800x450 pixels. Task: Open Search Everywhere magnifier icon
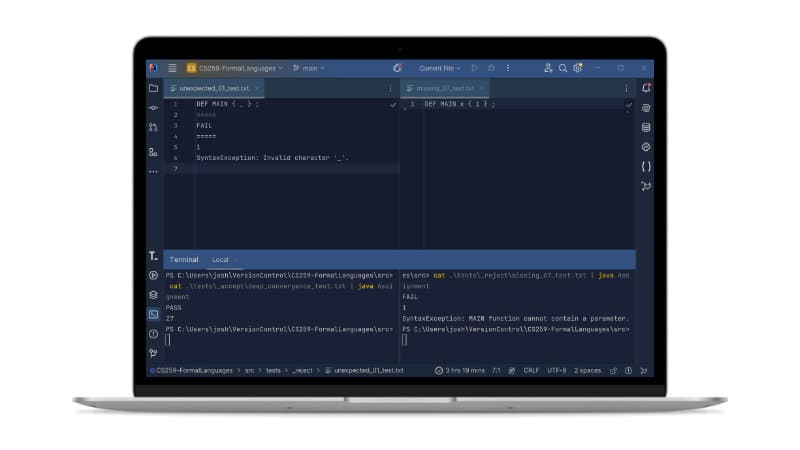click(563, 68)
